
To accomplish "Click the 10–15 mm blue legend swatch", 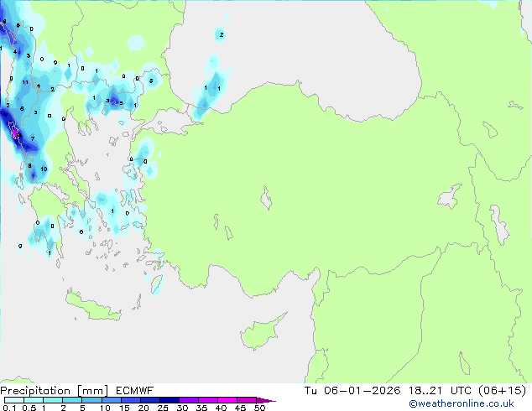I will [x=111, y=400].
